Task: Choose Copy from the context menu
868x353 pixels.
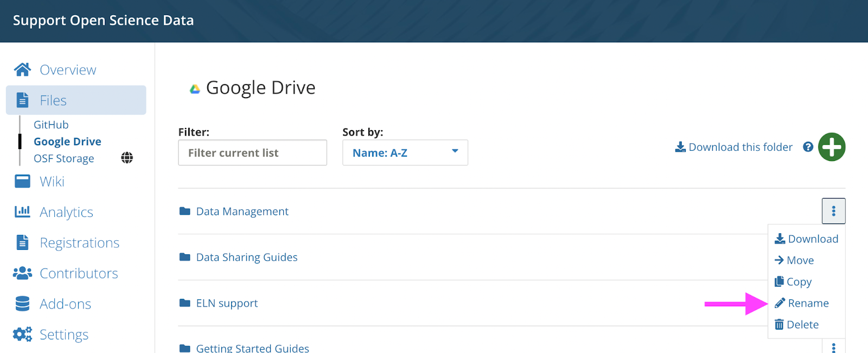Action: pyautogui.click(x=793, y=282)
